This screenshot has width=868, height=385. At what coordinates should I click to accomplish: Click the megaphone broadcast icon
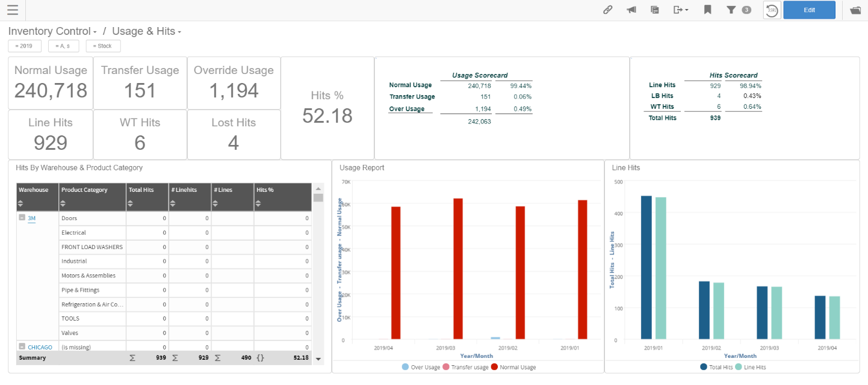click(631, 10)
